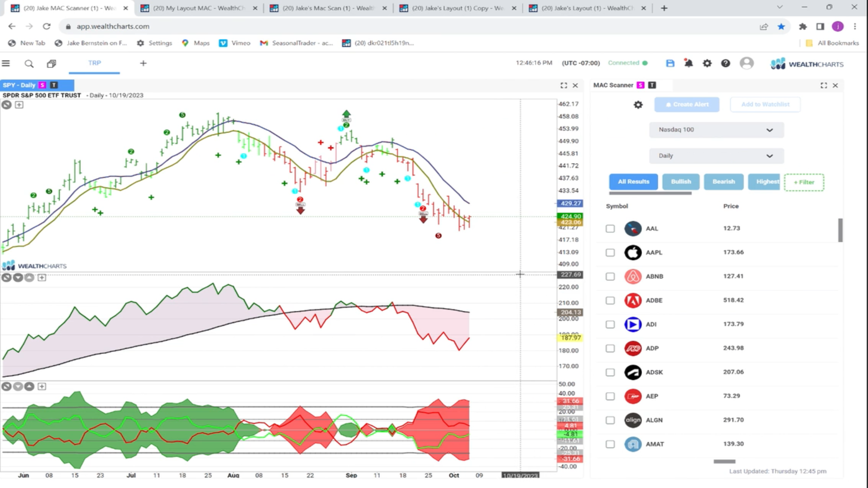Open the alerts bell icon

click(x=689, y=63)
